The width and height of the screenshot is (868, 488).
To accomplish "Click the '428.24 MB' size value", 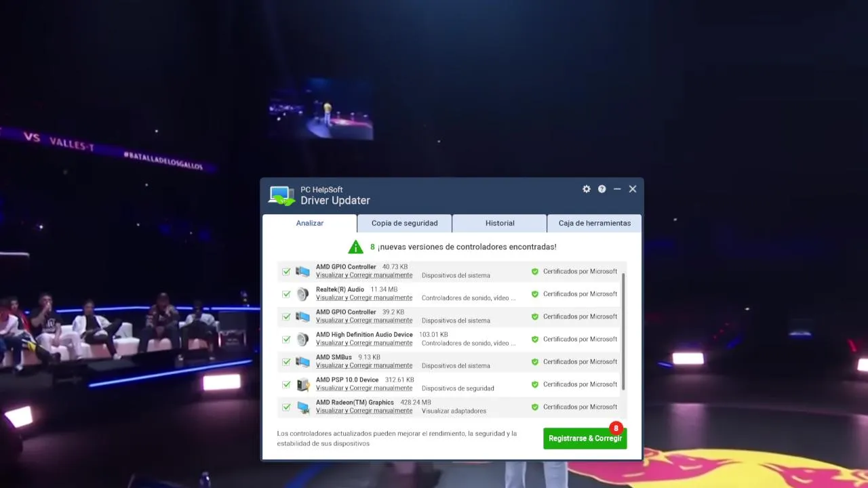I will click(x=416, y=403).
